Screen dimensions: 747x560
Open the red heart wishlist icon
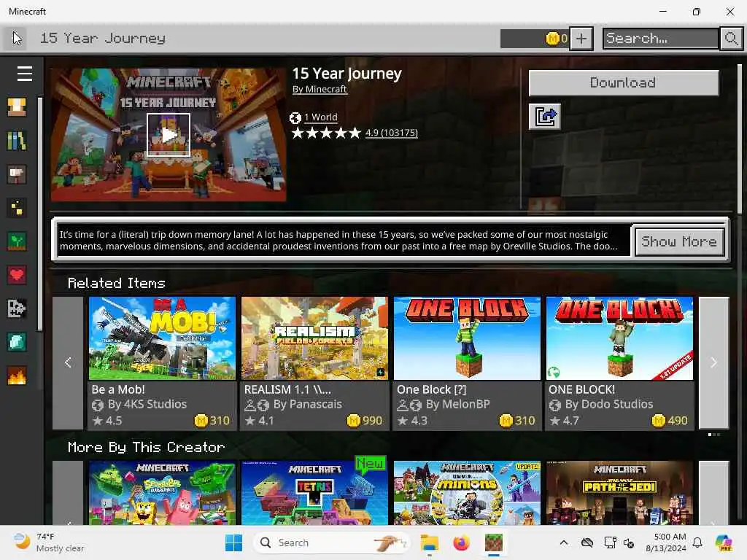tap(17, 275)
